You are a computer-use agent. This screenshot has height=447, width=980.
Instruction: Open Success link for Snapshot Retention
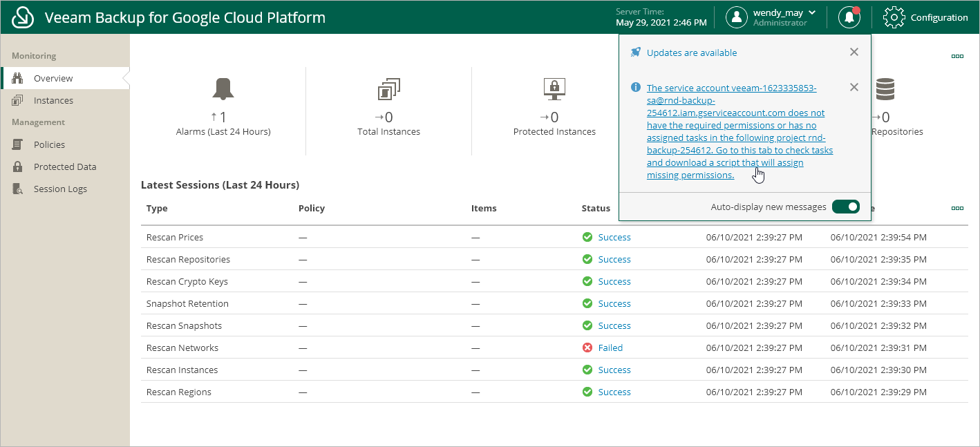[x=614, y=303]
